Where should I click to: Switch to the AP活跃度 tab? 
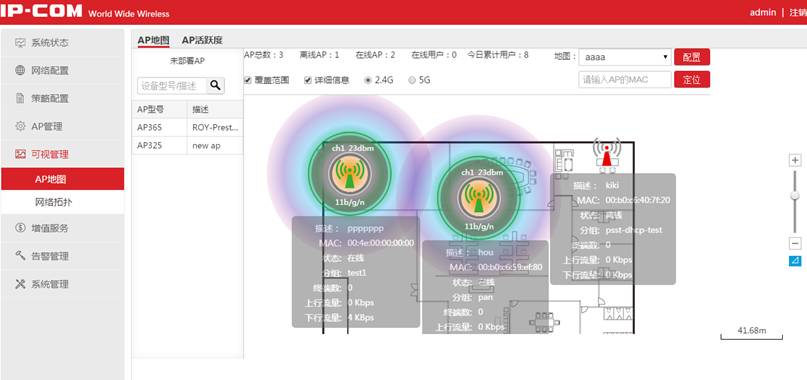202,40
